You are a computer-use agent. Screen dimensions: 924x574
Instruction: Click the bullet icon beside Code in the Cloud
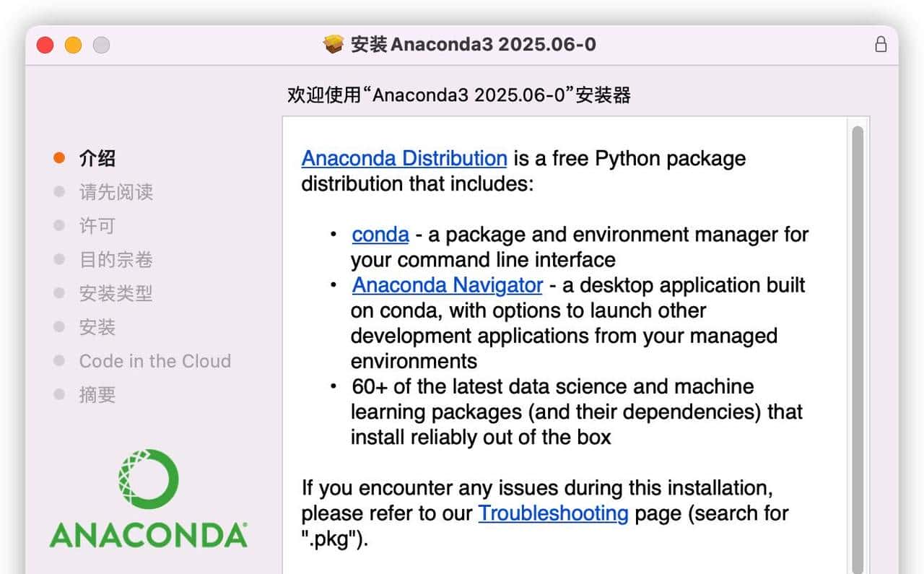[58, 361]
